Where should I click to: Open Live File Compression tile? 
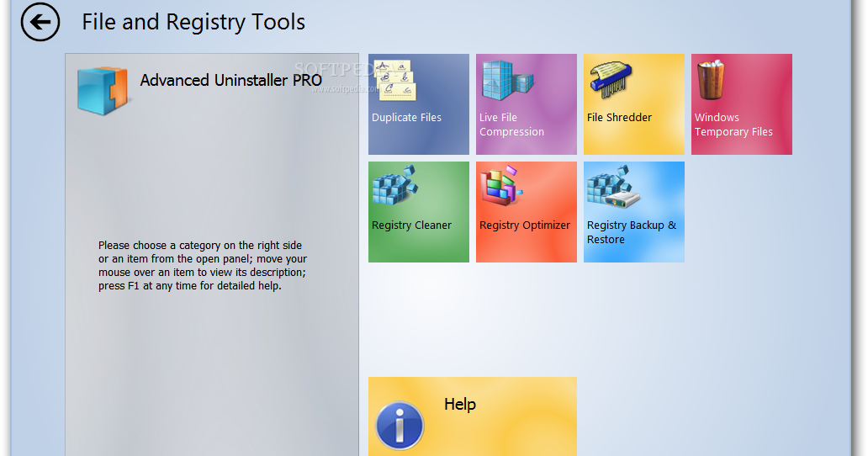[527, 104]
